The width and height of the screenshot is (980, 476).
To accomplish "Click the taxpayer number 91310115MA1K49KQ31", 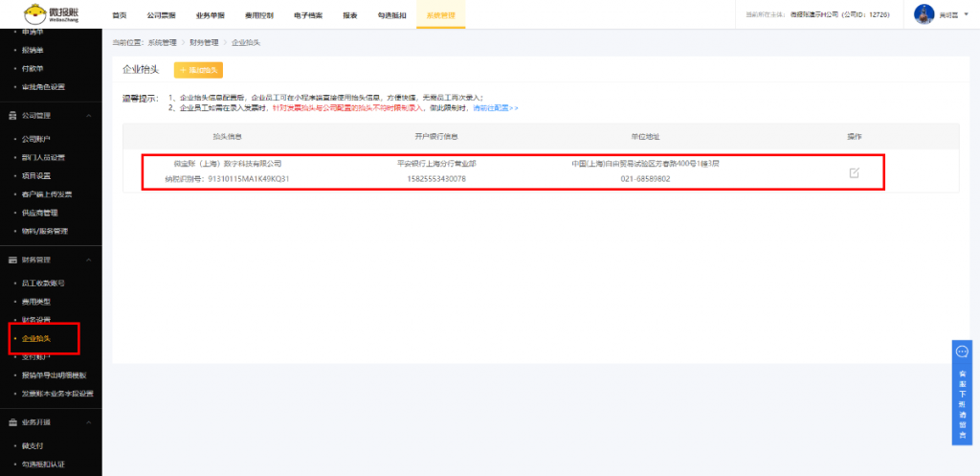I will (x=249, y=179).
